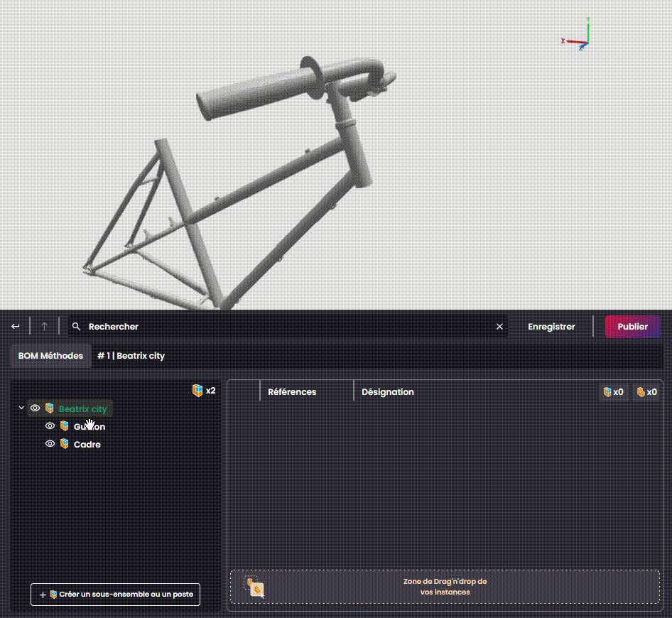Screen dimensions: 672x618
Task: Click the Guidon cube icon
Action: [x=64, y=426]
